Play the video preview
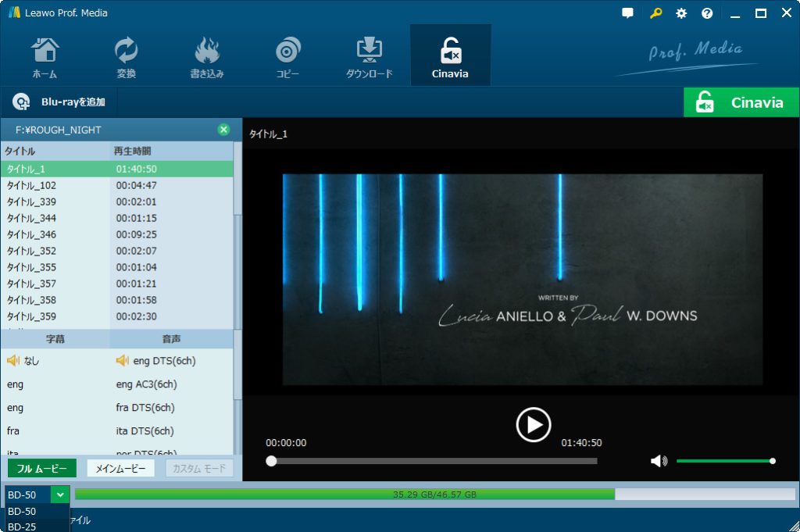800x532 pixels. click(x=533, y=424)
